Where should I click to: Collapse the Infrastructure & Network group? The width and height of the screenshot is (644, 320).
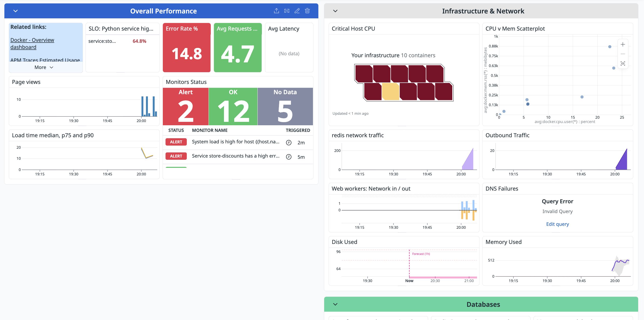coord(335,11)
